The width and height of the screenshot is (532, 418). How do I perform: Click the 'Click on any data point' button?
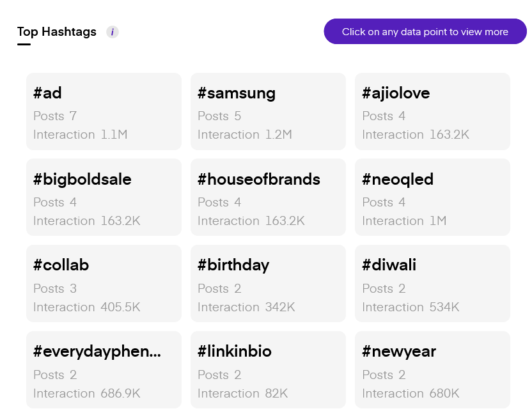point(425,31)
